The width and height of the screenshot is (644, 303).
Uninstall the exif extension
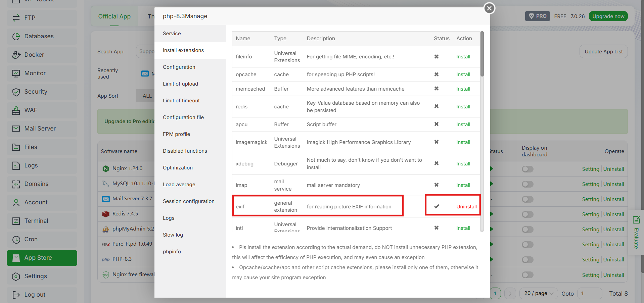point(466,207)
